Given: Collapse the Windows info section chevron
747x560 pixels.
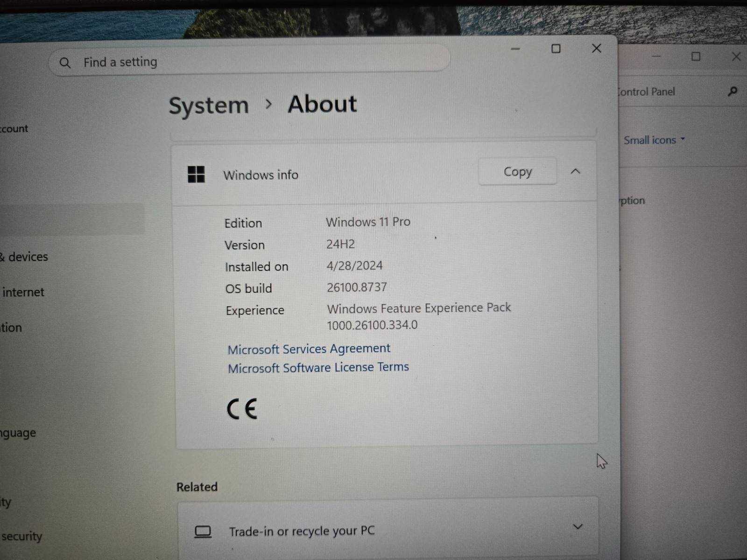Looking at the screenshot, I should pos(575,171).
